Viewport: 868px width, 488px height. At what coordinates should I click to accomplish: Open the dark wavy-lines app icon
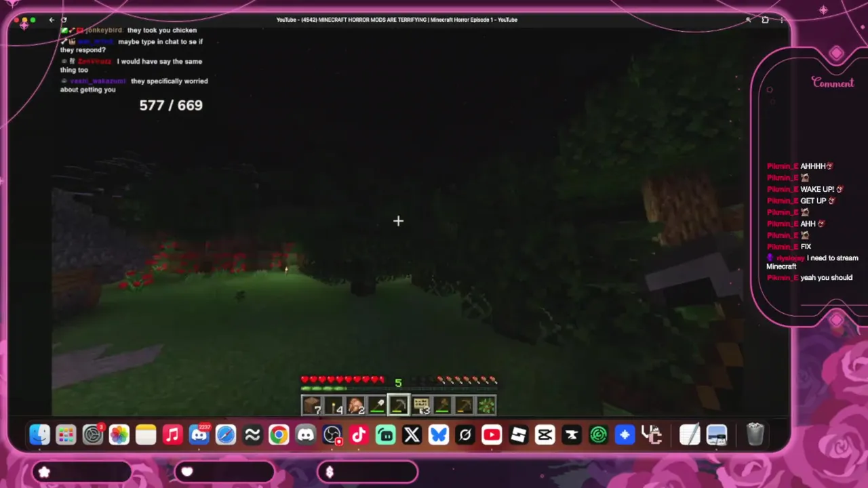(x=252, y=434)
